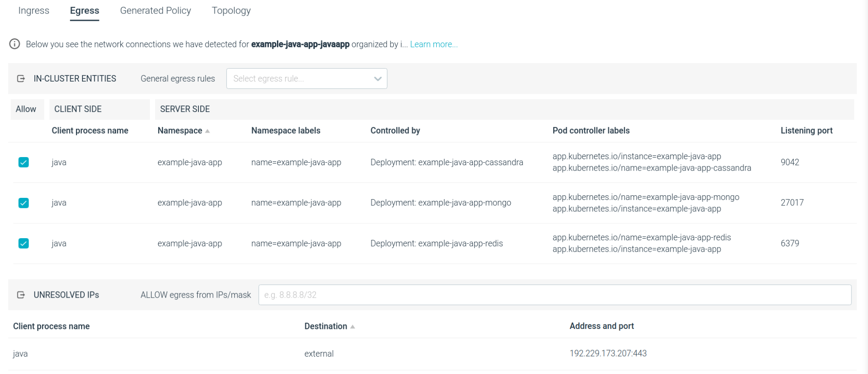This screenshot has width=868, height=374.
Task: Click the Listening port column header
Action: [x=806, y=131]
